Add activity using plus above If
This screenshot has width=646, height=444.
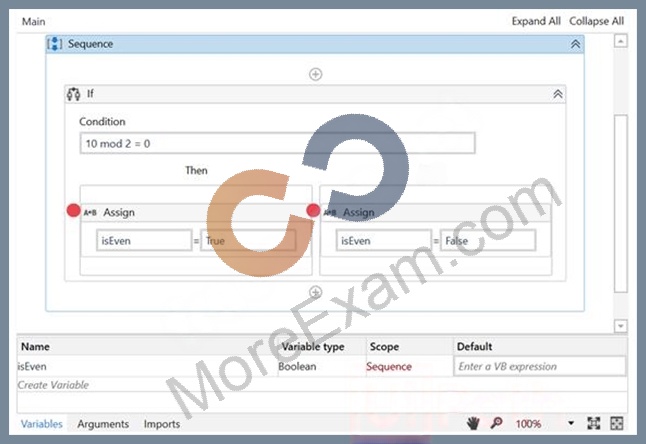[x=316, y=74]
